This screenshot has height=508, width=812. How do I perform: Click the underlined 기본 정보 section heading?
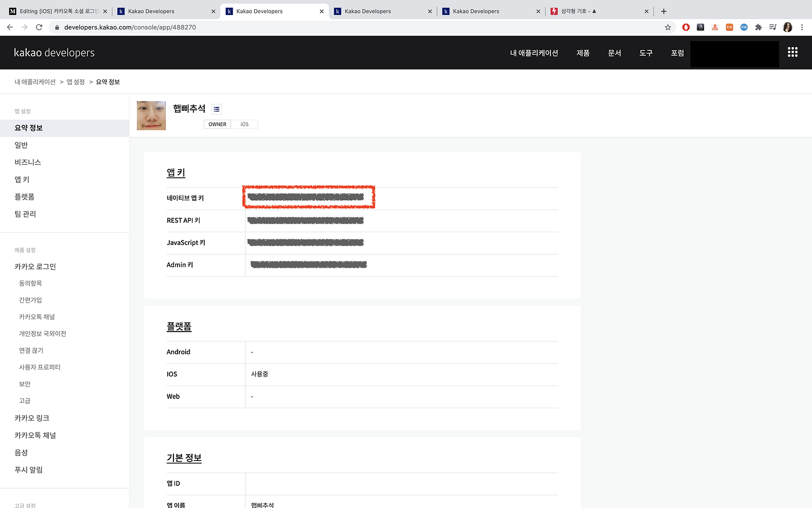click(184, 457)
